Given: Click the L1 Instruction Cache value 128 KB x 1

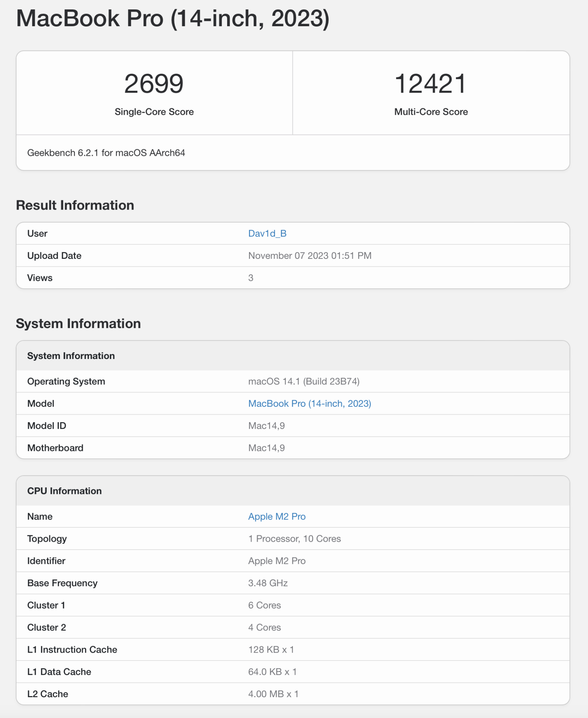Looking at the screenshot, I should click(271, 650).
